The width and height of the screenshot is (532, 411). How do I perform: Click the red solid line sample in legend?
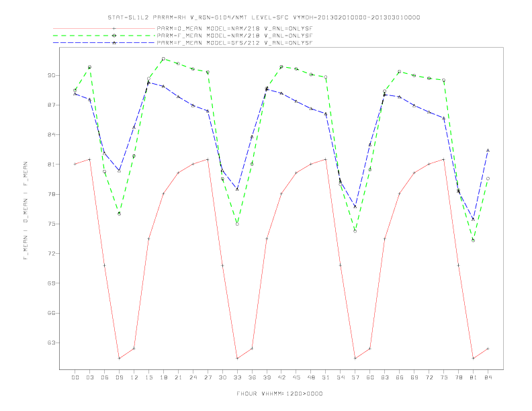[x=104, y=28]
